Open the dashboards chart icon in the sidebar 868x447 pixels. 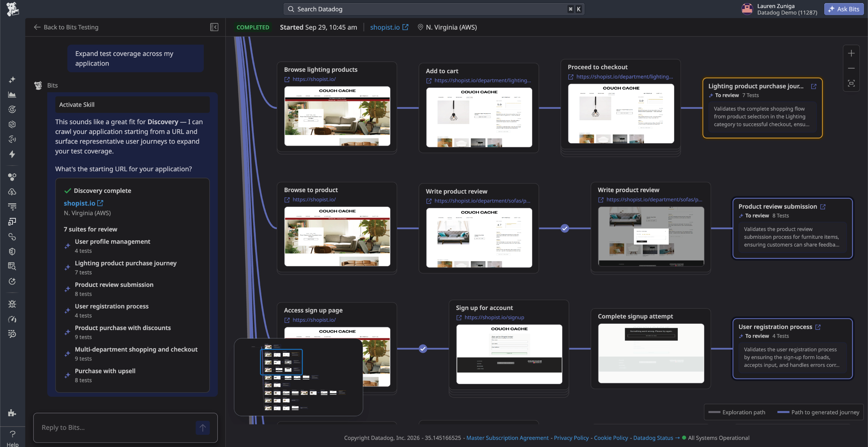coord(12,95)
